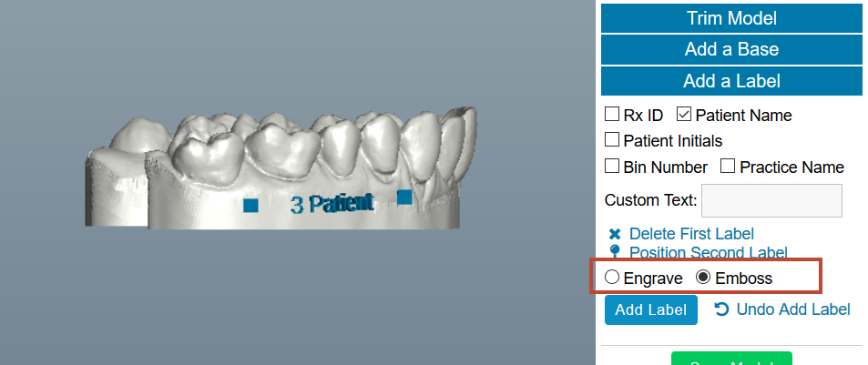
Task: Check the Practice Name checkbox
Action: [728, 166]
